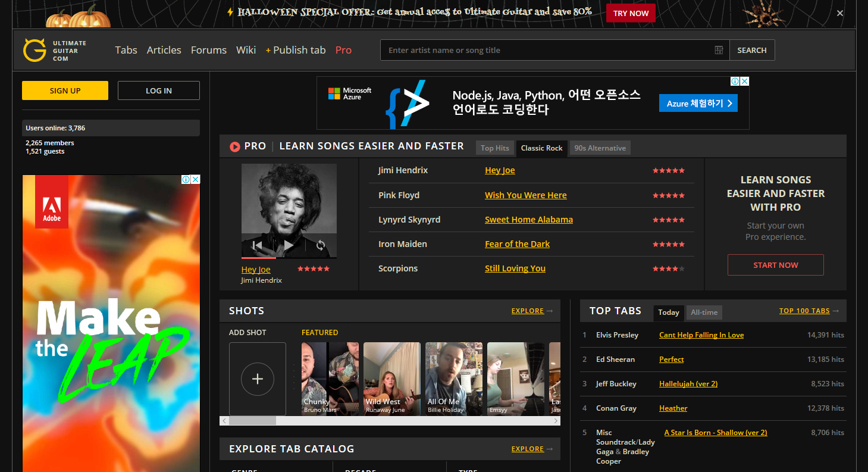Open the Wild West shot thumbnail
The height and width of the screenshot is (472, 868).
point(392,379)
